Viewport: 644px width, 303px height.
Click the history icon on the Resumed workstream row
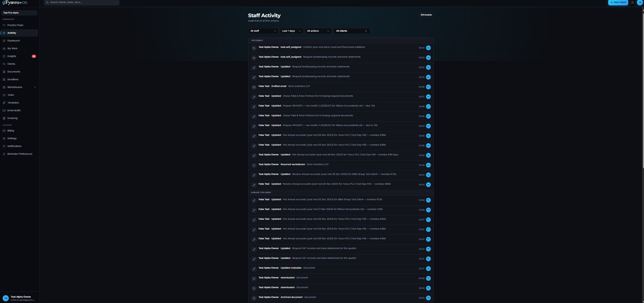click(x=254, y=165)
